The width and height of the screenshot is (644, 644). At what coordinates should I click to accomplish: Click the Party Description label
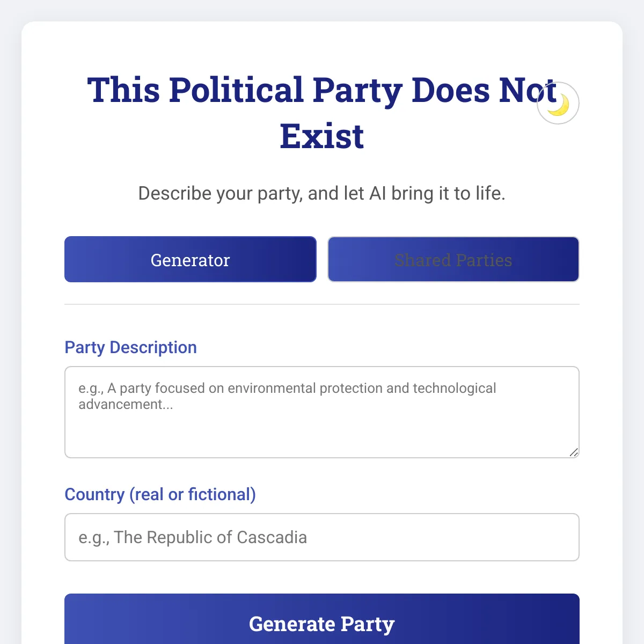coord(130,348)
